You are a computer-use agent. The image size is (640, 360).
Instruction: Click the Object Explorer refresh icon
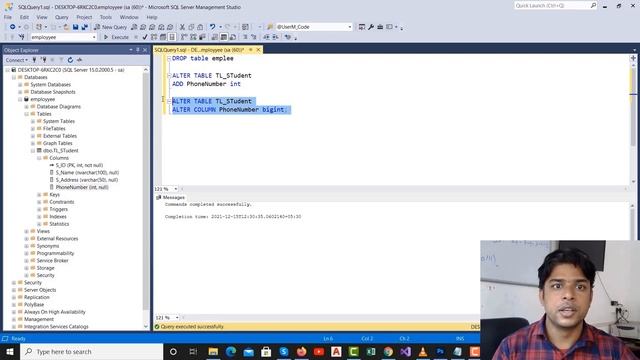tap(70, 60)
